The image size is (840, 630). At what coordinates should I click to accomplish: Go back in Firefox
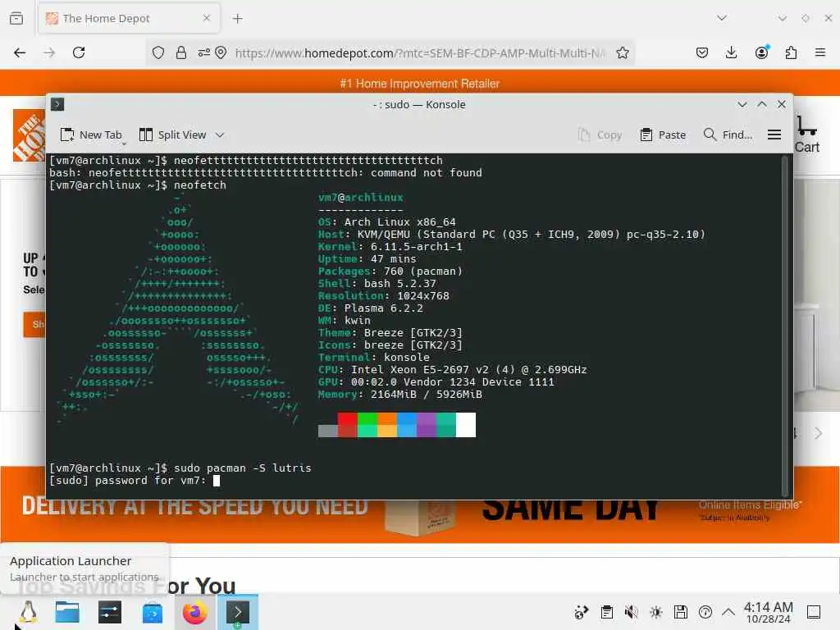[20, 52]
